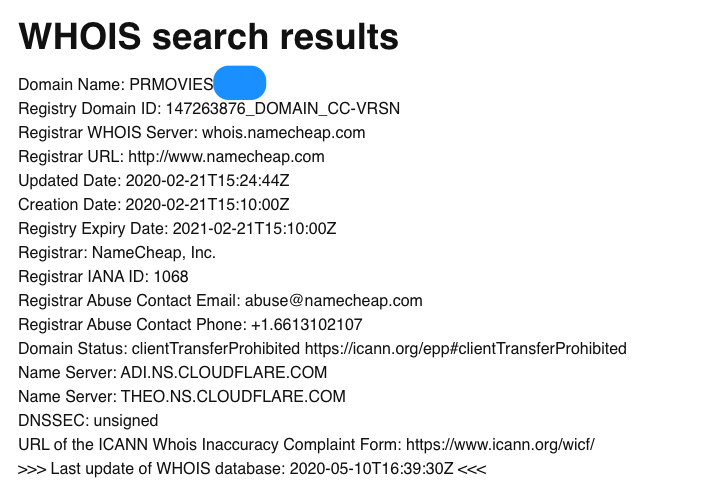Click the DNSSEC unsigned line
This screenshot has width=720, height=497.
pos(88,420)
